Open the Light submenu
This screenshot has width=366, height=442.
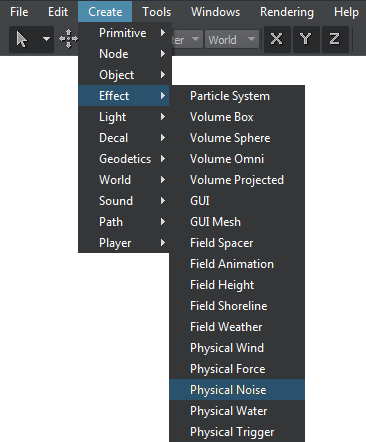[124, 117]
